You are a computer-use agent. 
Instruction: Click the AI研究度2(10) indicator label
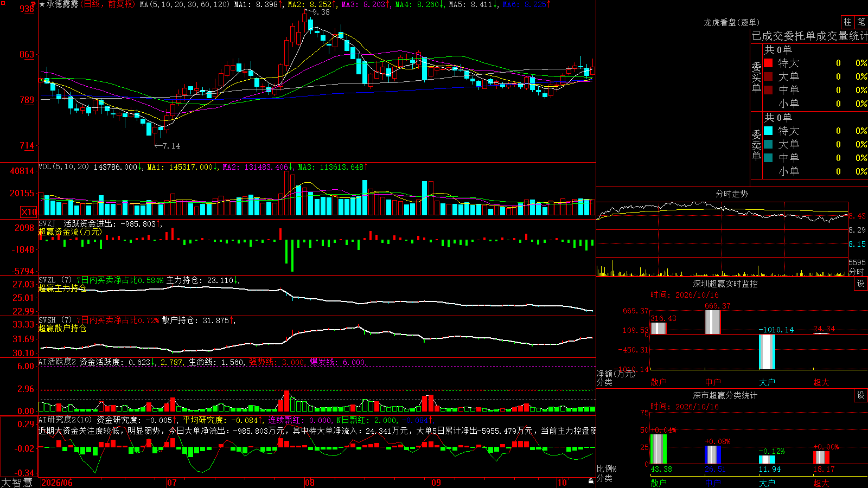65,420
